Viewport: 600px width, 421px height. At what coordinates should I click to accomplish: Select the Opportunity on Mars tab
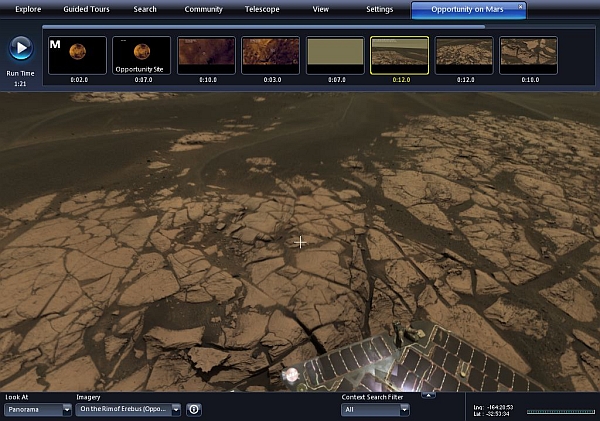tap(467, 10)
